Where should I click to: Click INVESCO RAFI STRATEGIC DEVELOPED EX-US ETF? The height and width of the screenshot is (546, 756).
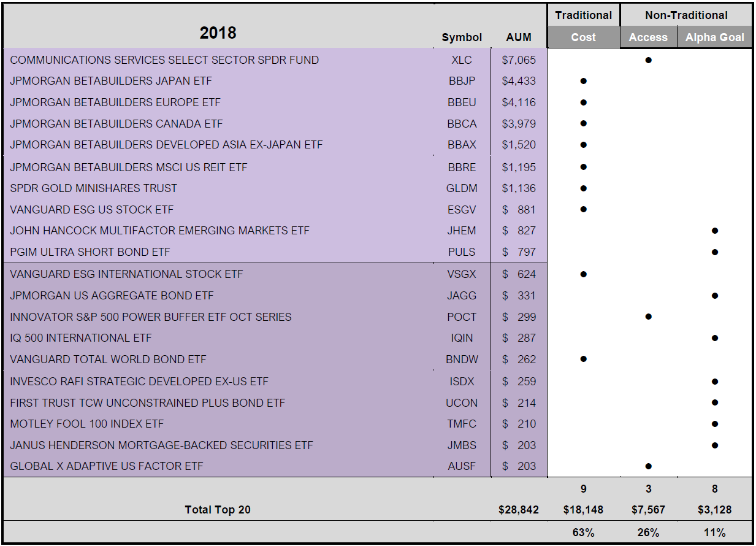point(139,382)
